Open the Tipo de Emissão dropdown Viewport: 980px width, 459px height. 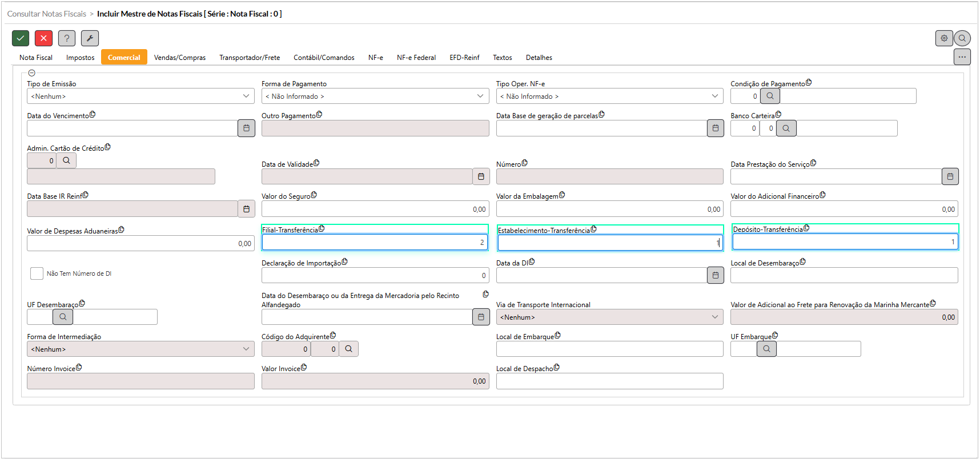(x=140, y=96)
